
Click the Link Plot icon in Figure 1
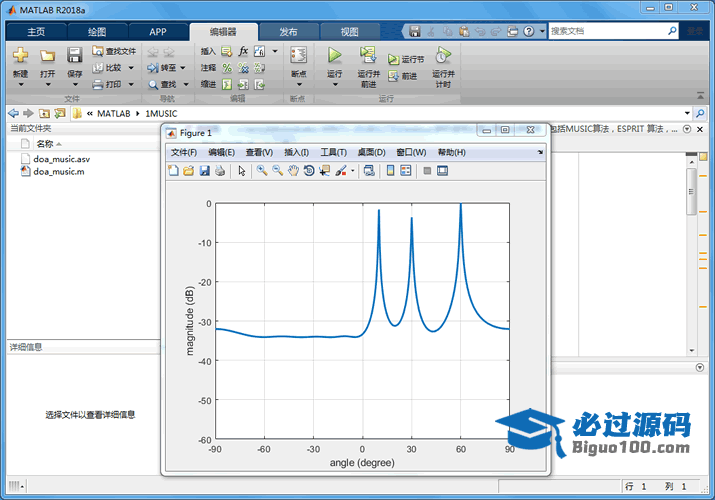[369, 170]
